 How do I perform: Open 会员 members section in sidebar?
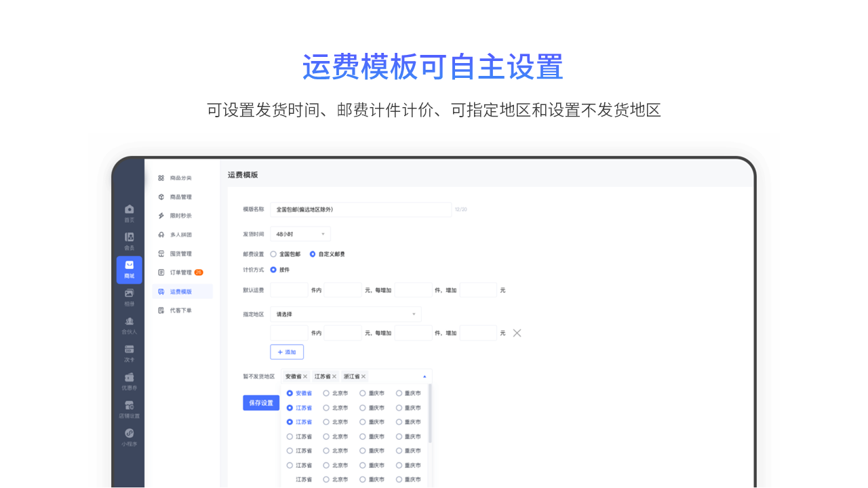pos(129,241)
